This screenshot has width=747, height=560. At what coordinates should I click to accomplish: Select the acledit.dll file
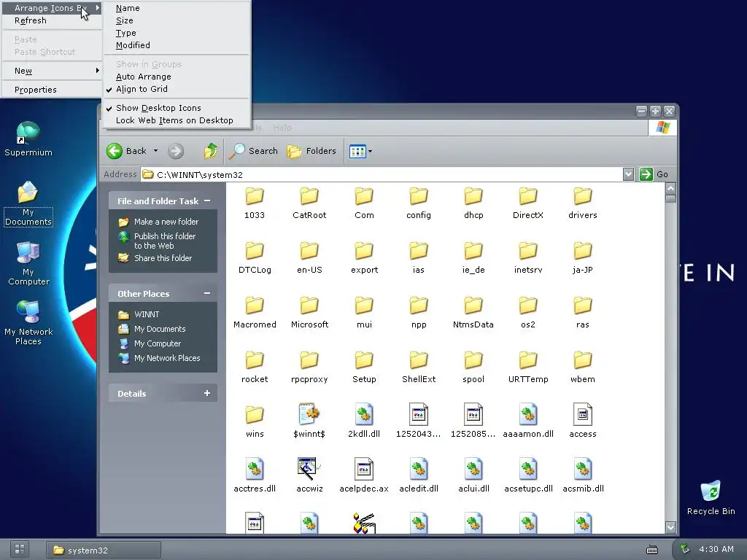tap(419, 476)
